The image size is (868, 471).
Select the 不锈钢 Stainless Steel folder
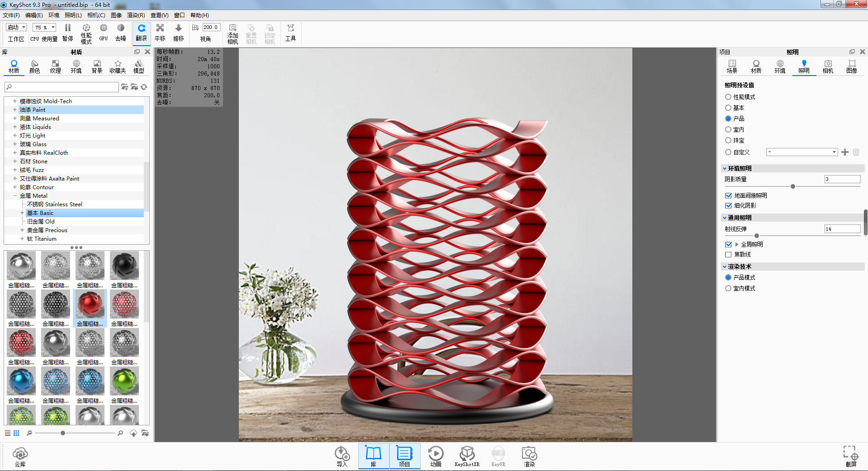coord(55,205)
